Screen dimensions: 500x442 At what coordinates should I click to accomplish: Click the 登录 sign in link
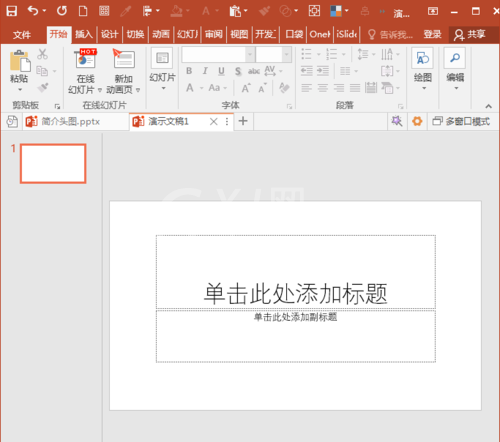432,34
